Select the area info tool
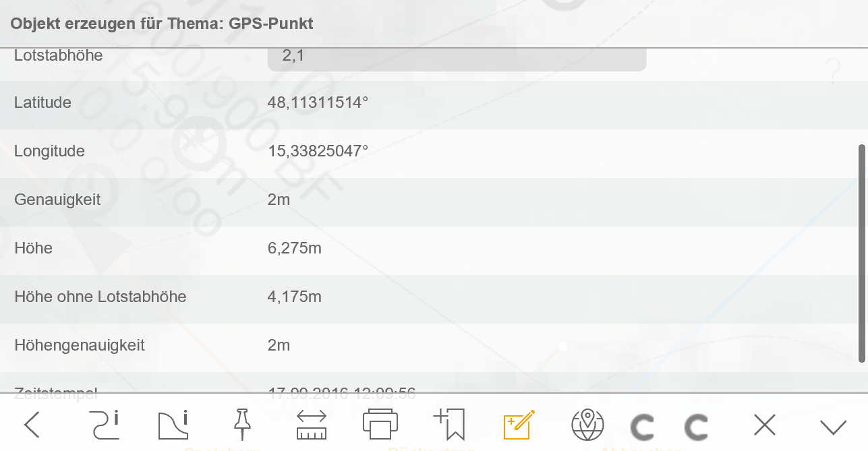Image resolution: width=868 pixels, height=451 pixels. click(x=173, y=425)
